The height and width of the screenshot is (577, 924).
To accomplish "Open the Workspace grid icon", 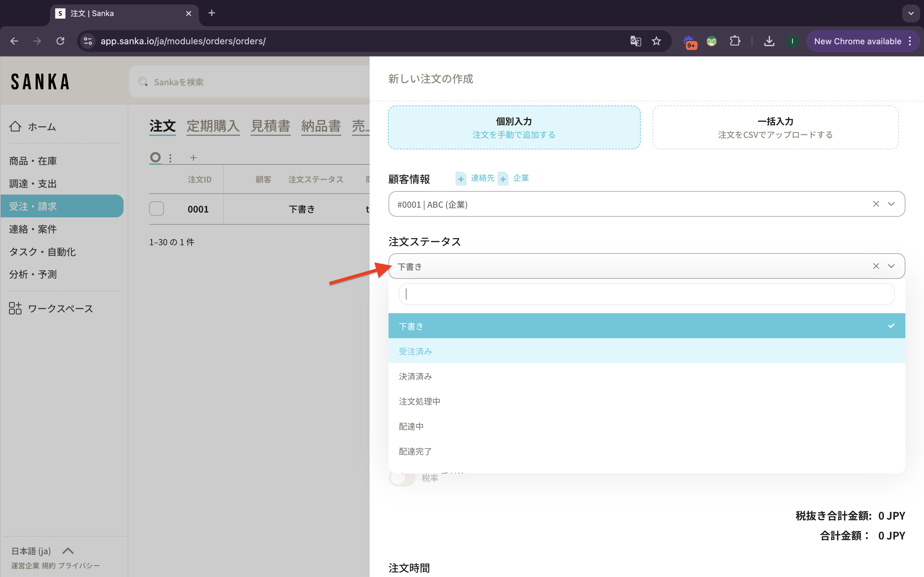I will [15, 308].
